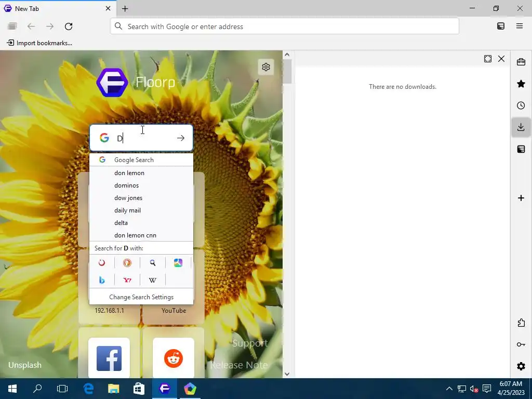Click the page scrollbar up arrow

287,55
